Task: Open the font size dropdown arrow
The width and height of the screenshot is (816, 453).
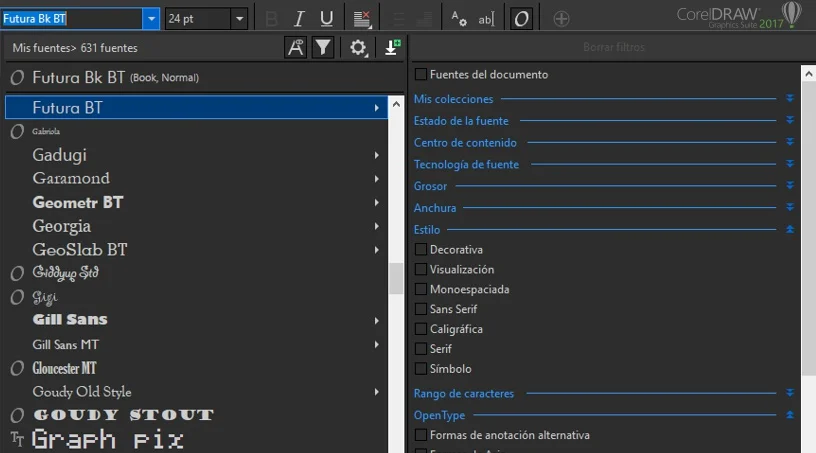Action: pyautogui.click(x=239, y=19)
